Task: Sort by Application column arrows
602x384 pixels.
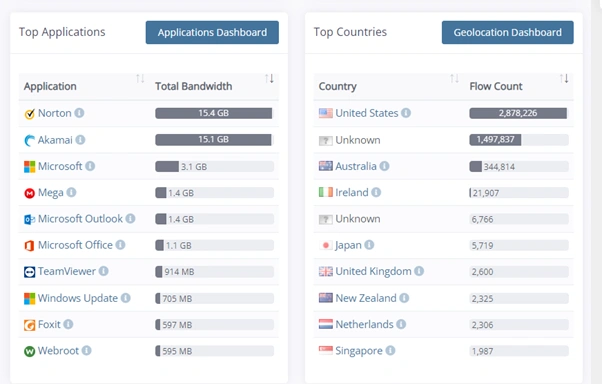Action: 140,79
